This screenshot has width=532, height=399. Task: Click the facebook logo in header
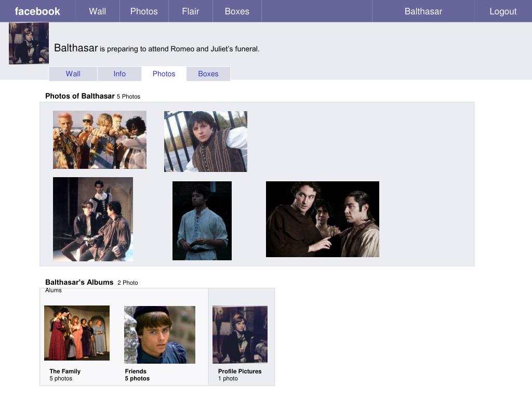tap(37, 11)
